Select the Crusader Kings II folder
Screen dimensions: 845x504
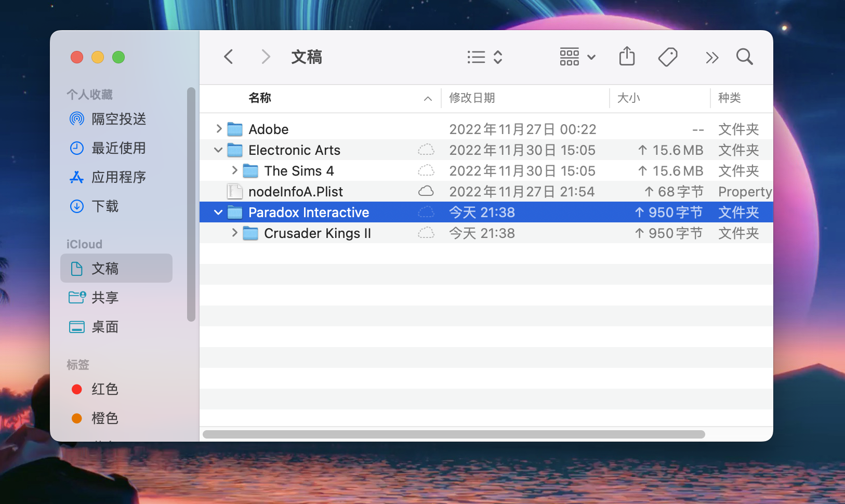[486, 233]
